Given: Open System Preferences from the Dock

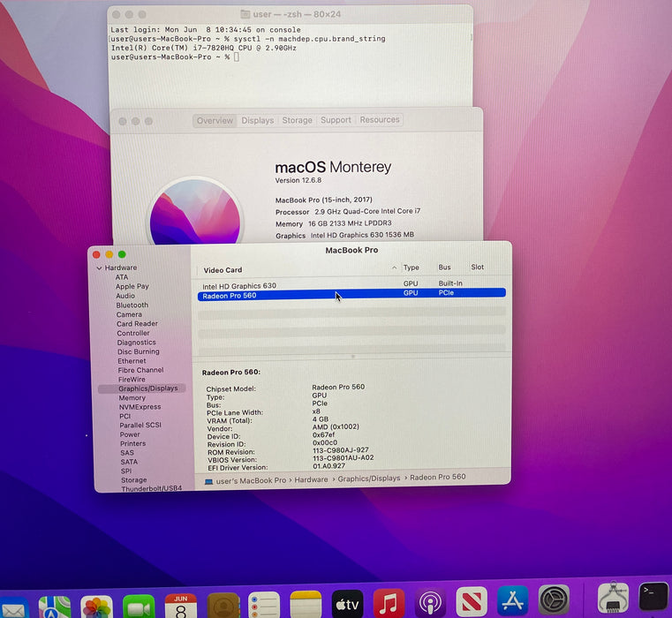Looking at the screenshot, I should tap(554, 599).
